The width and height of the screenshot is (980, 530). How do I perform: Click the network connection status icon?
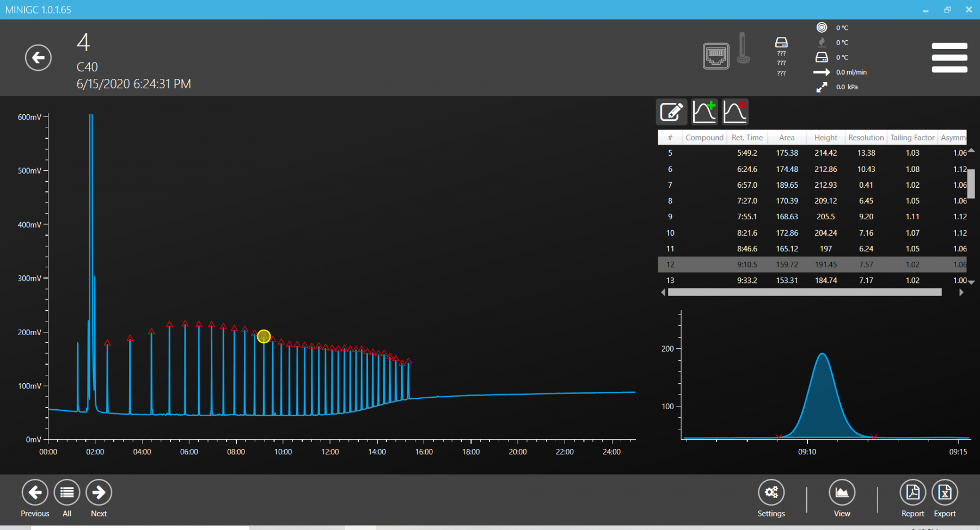click(715, 56)
